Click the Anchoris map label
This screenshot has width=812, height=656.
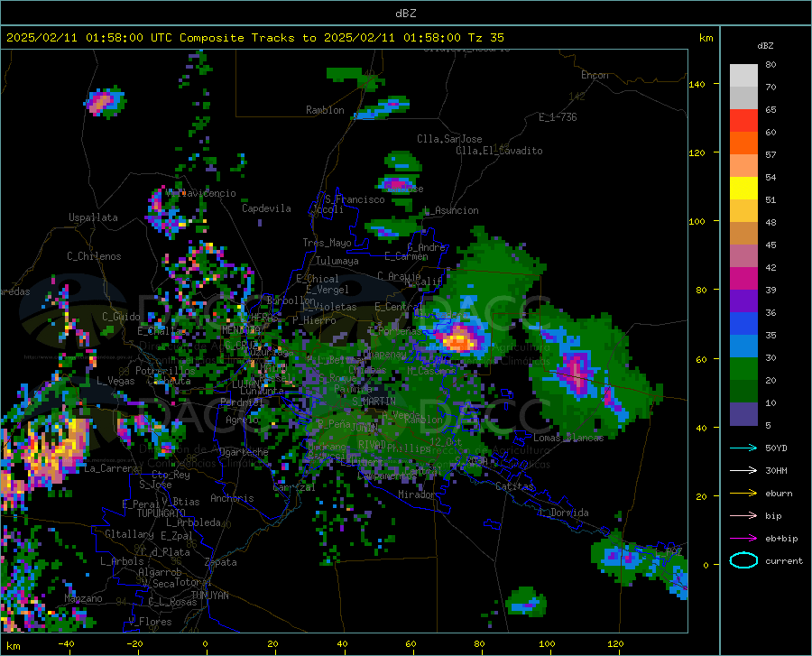click(x=232, y=498)
